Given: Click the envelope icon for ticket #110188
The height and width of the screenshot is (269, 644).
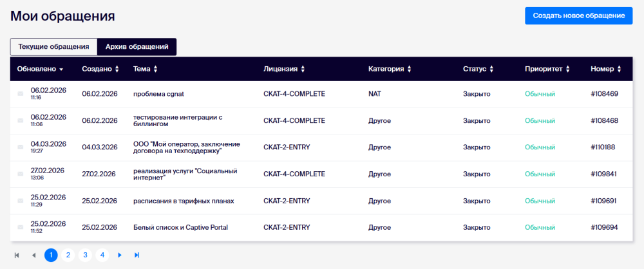Looking at the screenshot, I should tap(20, 147).
